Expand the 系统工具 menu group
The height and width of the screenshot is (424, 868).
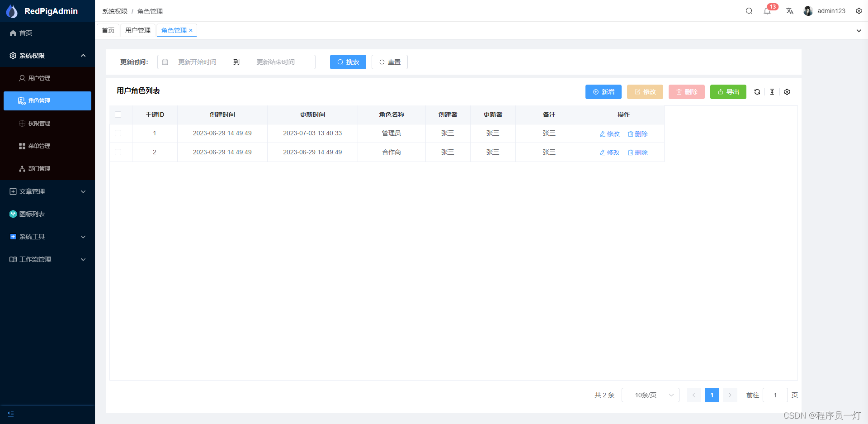click(47, 237)
